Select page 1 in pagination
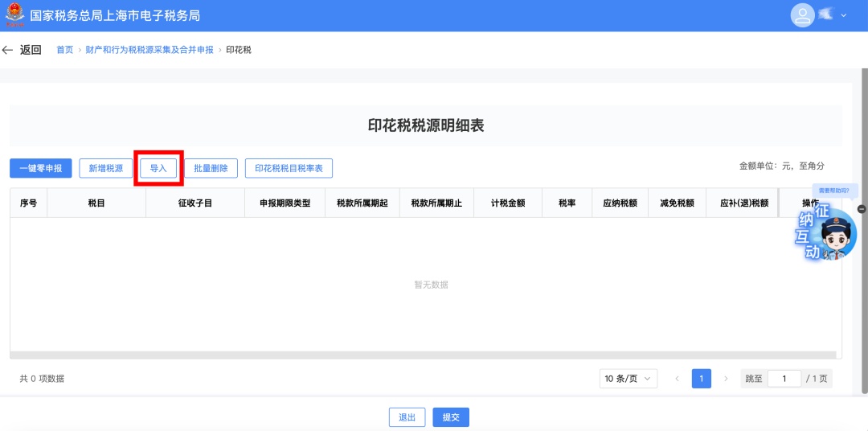 (x=701, y=379)
